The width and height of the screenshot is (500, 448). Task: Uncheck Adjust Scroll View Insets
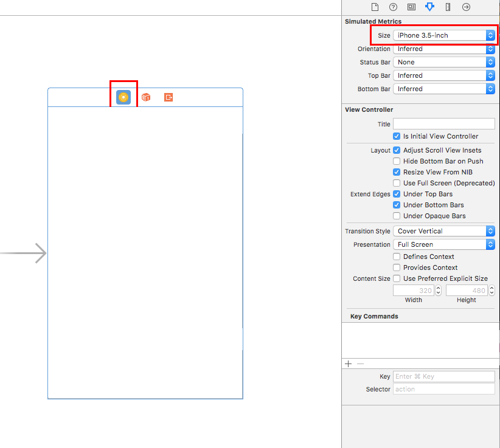[397, 150]
